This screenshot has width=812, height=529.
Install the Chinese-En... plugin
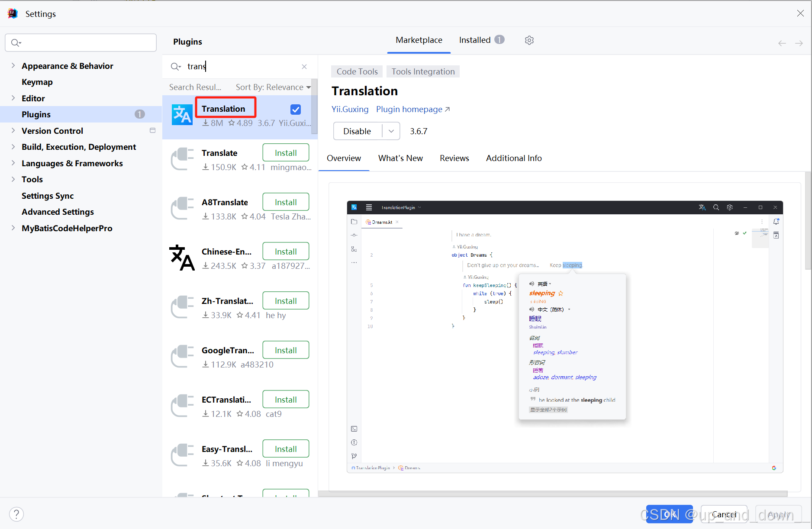286,252
